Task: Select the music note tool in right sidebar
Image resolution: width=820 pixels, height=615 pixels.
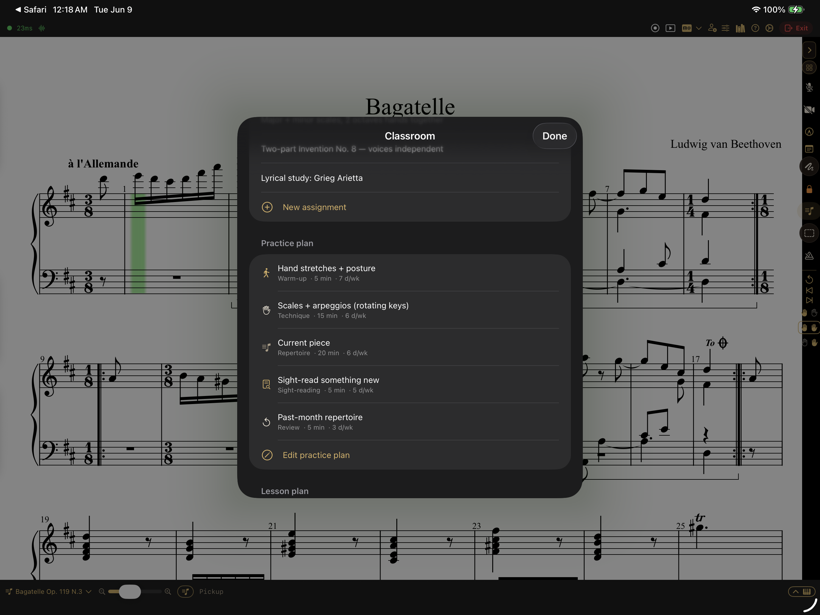Action: (810, 211)
